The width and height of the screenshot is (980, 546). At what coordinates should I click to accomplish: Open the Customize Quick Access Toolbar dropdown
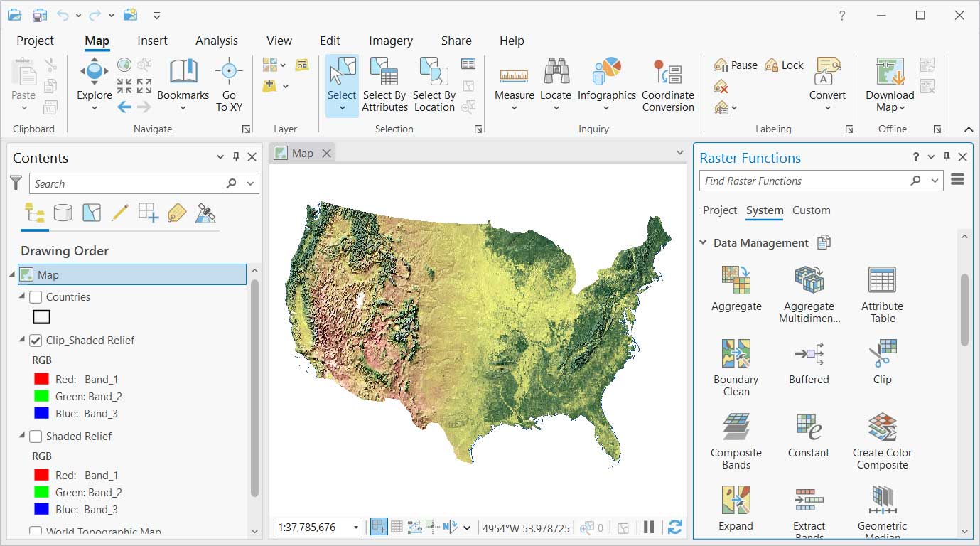coord(157,15)
